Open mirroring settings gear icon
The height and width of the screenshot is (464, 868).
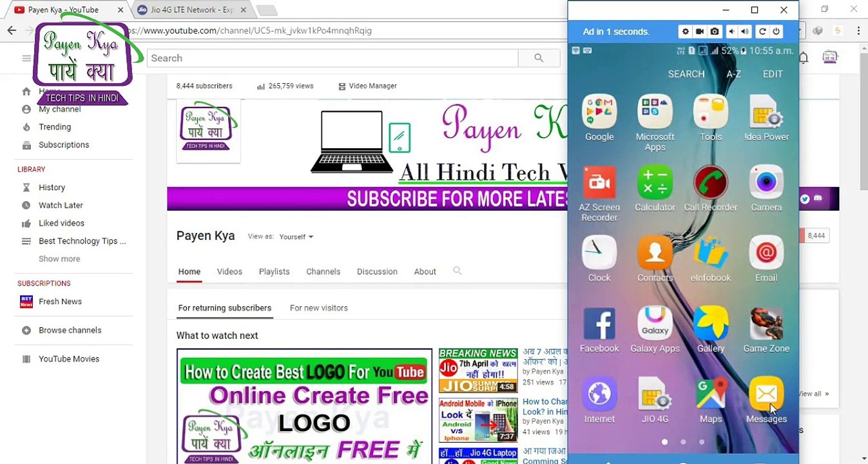click(x=685, y=32)
